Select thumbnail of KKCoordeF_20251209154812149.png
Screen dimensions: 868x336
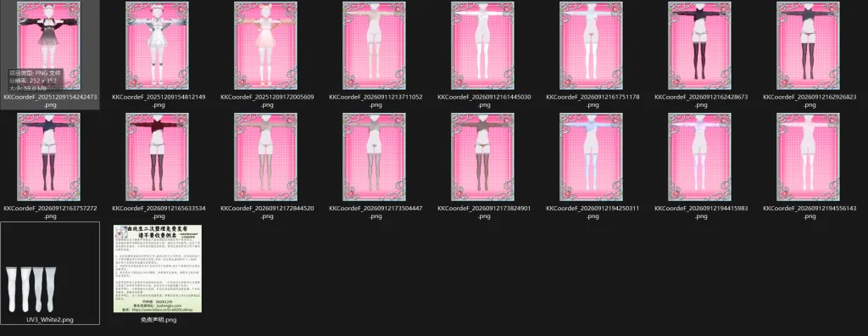(x=157, y=46)
